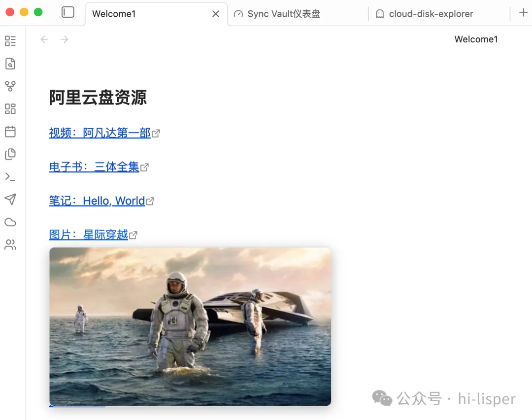Navigate forward with the right arrow
Screen dimensions: 532x420
tap(64, 39)
